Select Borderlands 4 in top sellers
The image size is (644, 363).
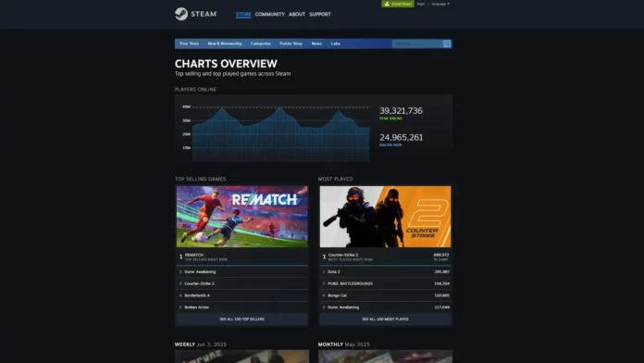click(241, 295)
